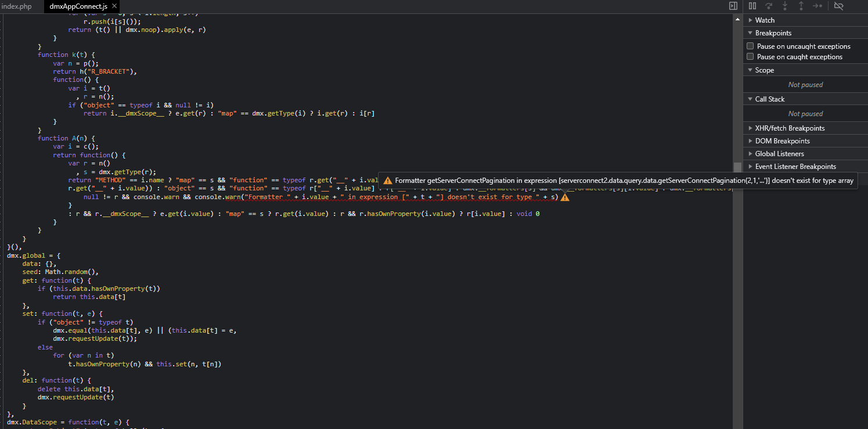Viewport: 868px width, 429px height.
Task: Click the 'Not paused' text under Scope
Action: 805,85
